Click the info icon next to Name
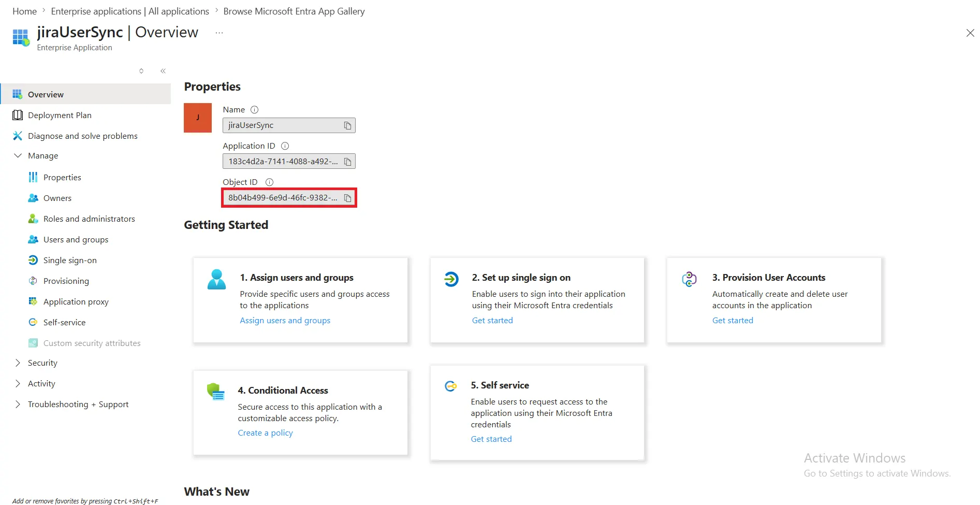The height and width of the screenshot is (505, 980). 254,110
